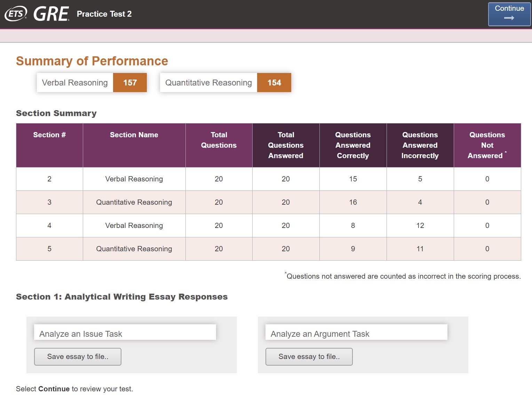Select the Quantitative Reasoning score 154 badge
The width and height of the screenshot is (532, 400).
[x=274, y=83]
